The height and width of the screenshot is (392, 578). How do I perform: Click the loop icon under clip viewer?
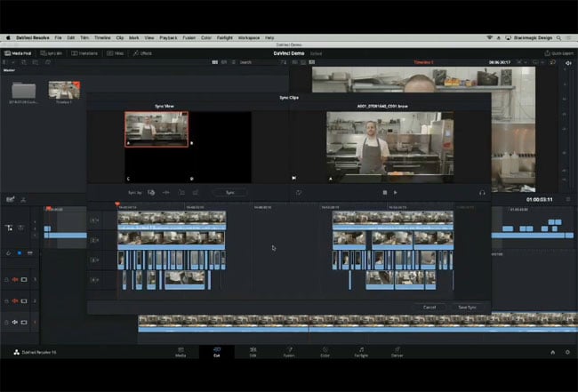tap(299, 192)
